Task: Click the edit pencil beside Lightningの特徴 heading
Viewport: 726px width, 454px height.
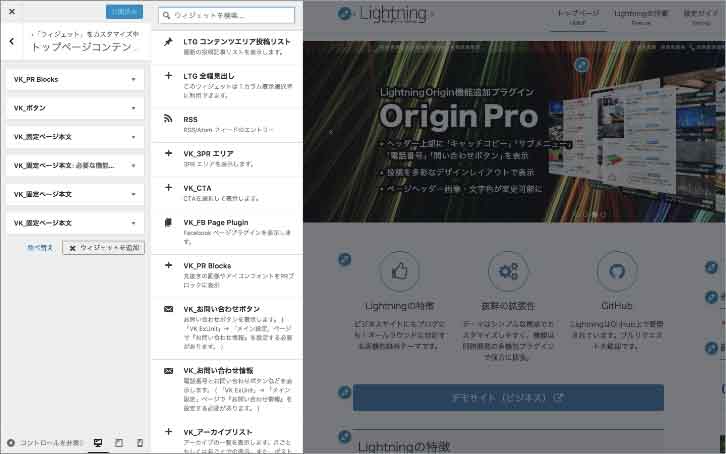Action: [344, 436]
